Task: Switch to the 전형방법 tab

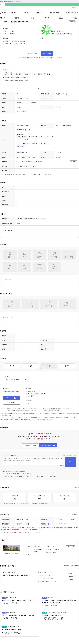Action: tap(61, 18)
